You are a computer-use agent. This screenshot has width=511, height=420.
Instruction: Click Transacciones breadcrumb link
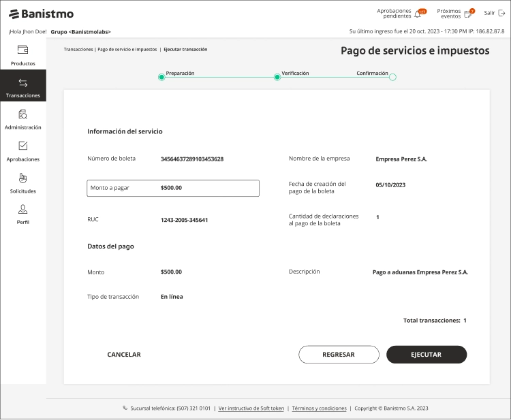pyautogui.click(x=78, y=50)
